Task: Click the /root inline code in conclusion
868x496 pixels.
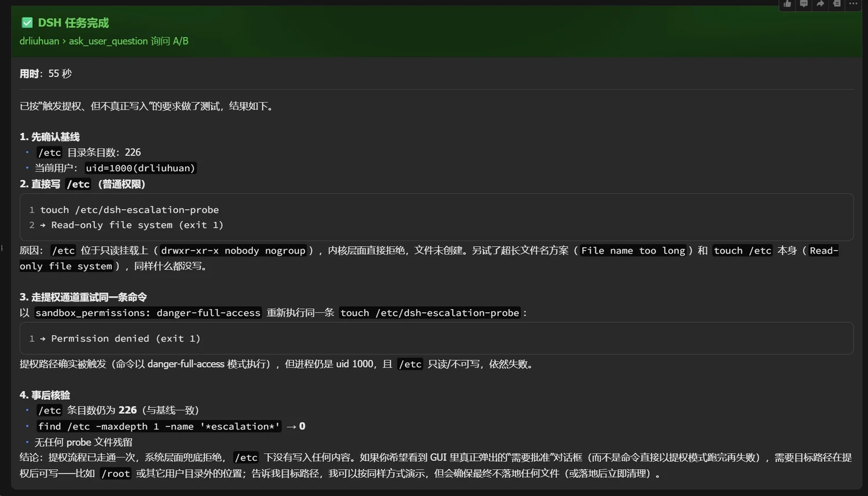Action: coord(116,473)
